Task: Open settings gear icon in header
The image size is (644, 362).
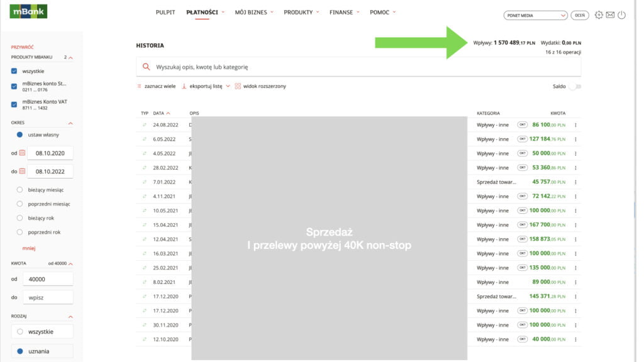Action: pyautogui.click(x=598, y=15)
